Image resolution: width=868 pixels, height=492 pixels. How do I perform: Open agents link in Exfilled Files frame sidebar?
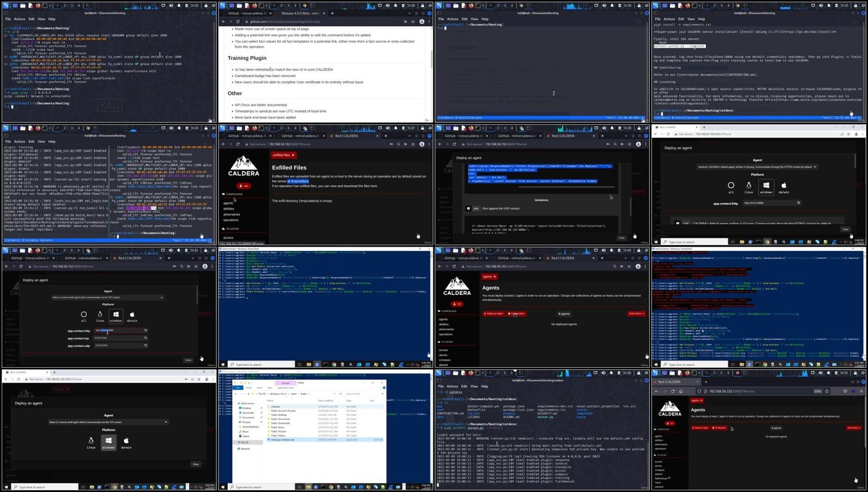[x=228, y=203]
